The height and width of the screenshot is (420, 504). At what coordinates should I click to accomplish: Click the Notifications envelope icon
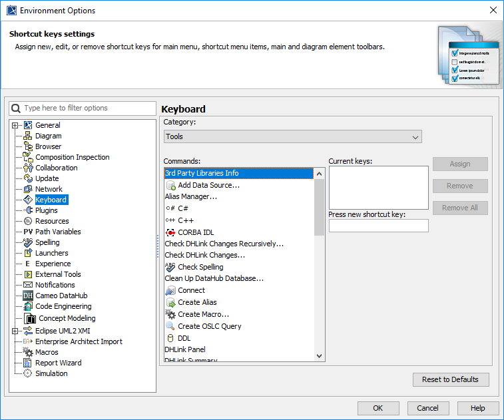coord(28,285)
